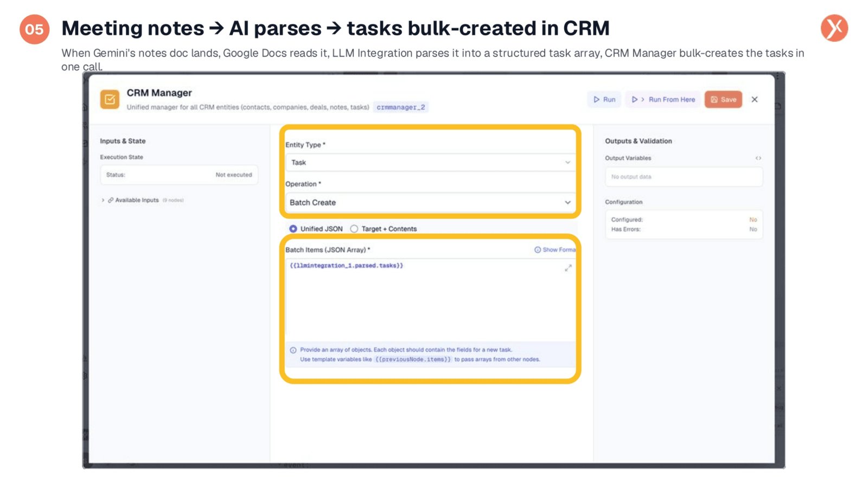Click the 'Not executed' status value
The width and height of the screenshot is (868, 488).
234,175
